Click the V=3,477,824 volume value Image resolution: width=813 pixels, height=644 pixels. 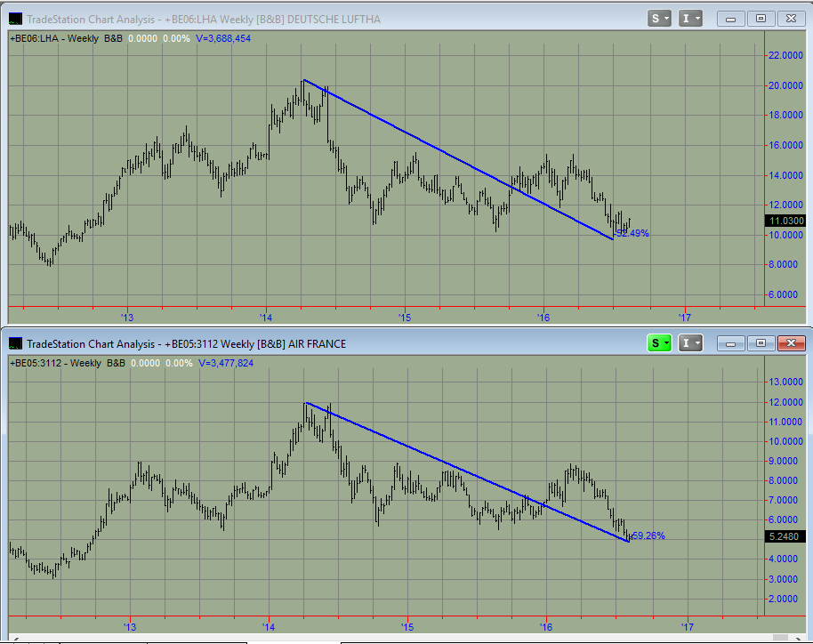click(x=226, y=363)
